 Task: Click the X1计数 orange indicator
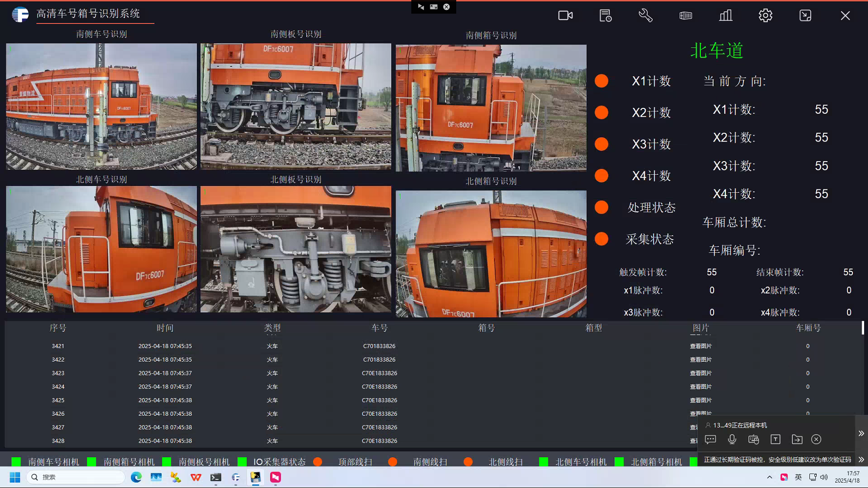[x=601, y=81]
